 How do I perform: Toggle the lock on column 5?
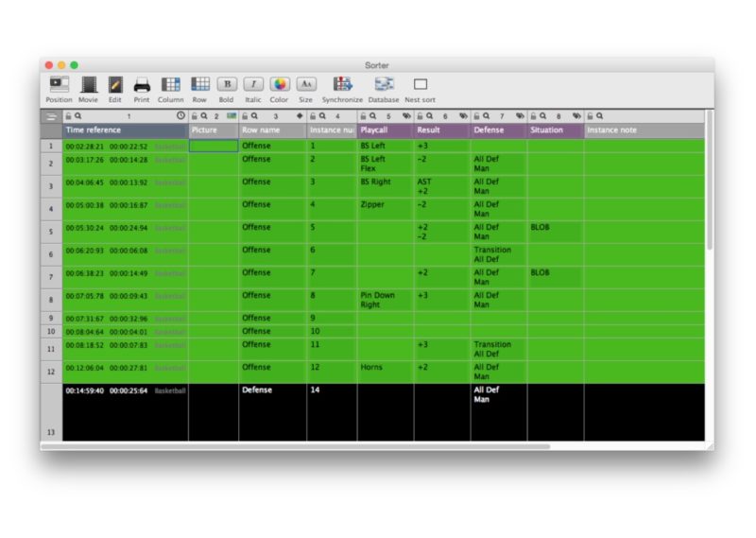(x=364, y=115)
